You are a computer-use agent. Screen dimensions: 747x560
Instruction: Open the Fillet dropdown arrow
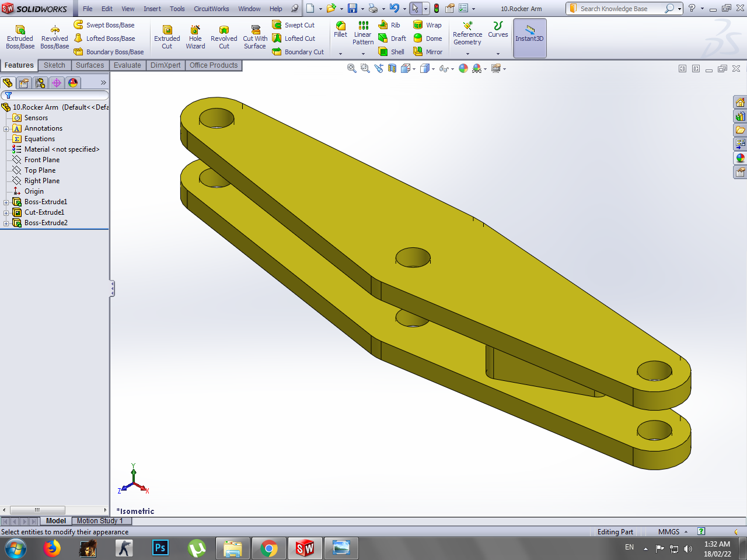340,54
